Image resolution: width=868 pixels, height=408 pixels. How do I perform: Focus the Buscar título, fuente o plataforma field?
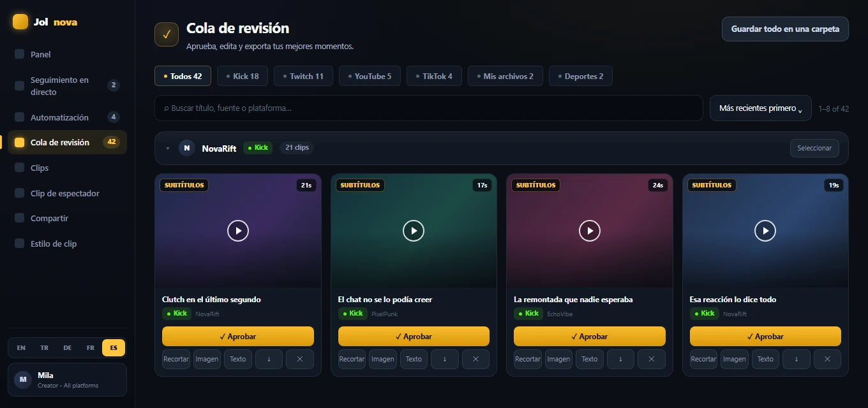click(428, 108)
